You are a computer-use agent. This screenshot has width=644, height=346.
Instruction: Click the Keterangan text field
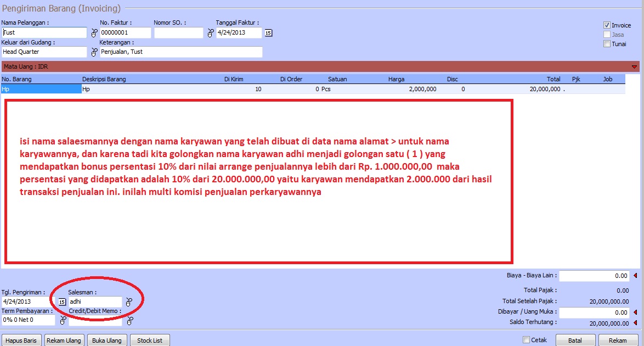[x=181, y=52]
